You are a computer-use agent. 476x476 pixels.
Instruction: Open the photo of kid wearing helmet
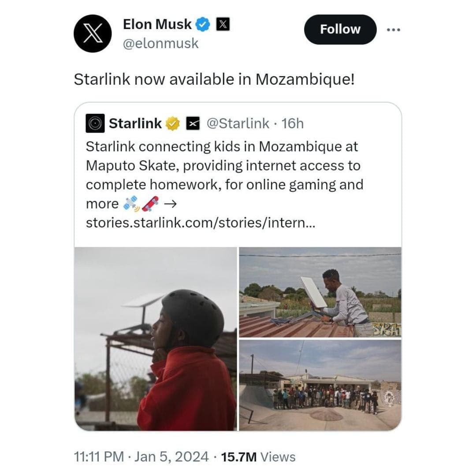(156, 338)
